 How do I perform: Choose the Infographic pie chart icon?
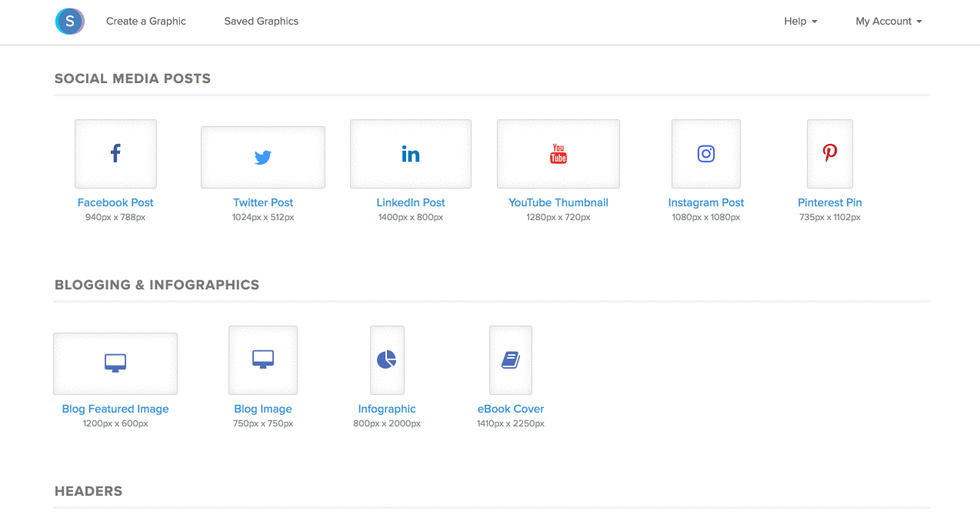point(387,360)
